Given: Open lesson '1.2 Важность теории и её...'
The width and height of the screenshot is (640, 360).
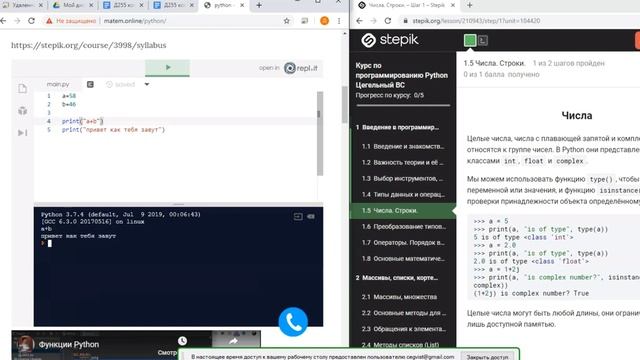Looking at the screenshot, I should (x=402, y=162).
